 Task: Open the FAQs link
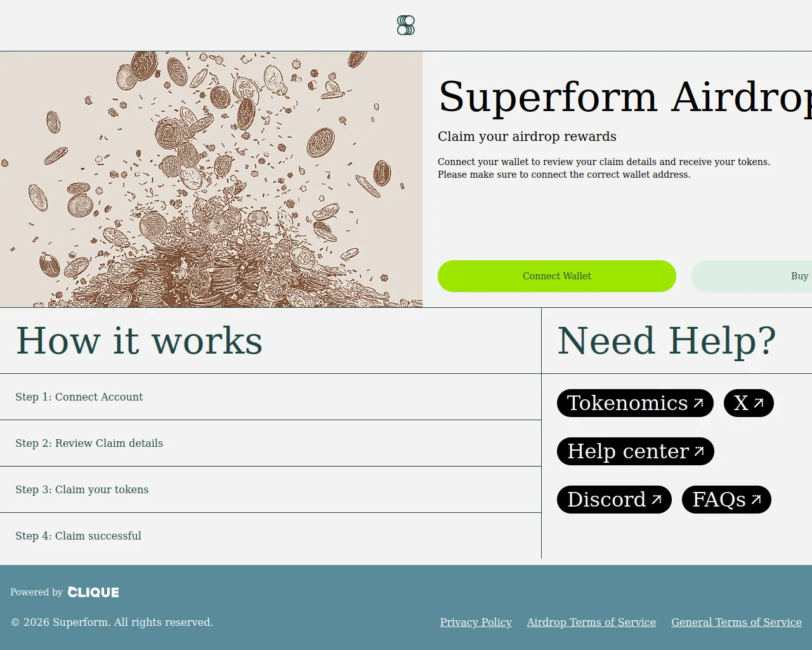(726, 500)
